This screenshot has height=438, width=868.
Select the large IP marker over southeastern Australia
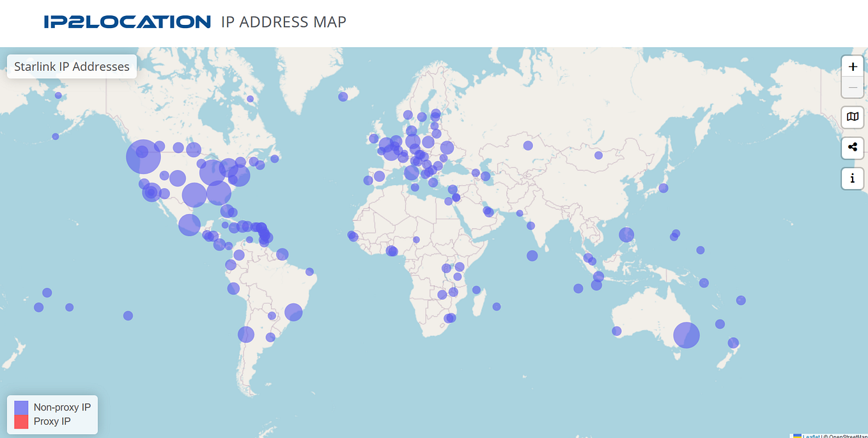click(686, 334)
